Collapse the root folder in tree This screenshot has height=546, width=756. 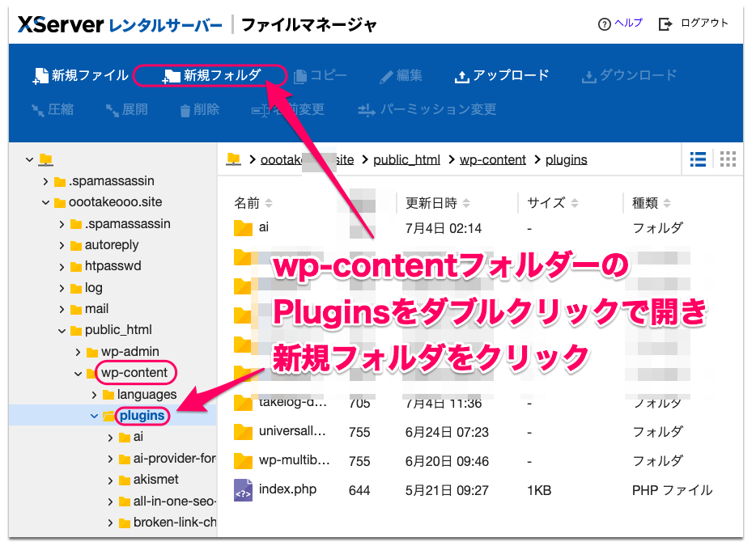pyautogui.click(x=29, y=159)
